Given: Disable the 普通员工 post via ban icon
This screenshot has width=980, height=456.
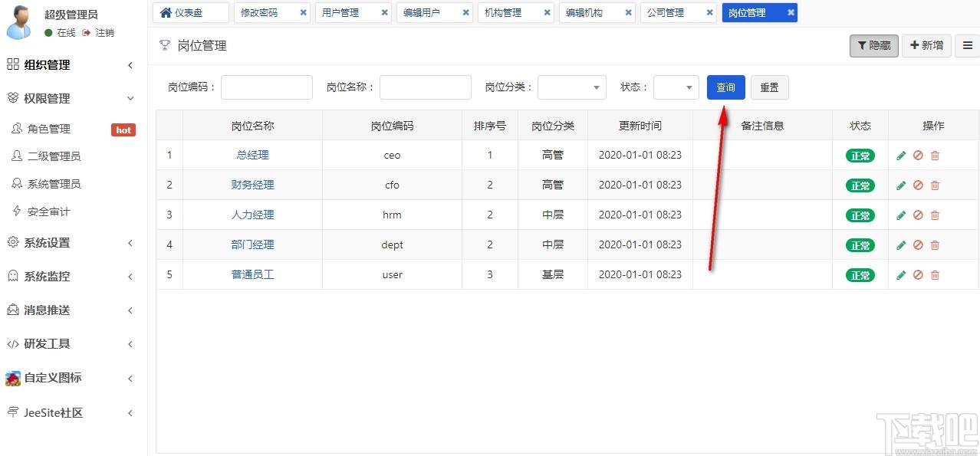Looking at the screenshot, I should [918, 275].
